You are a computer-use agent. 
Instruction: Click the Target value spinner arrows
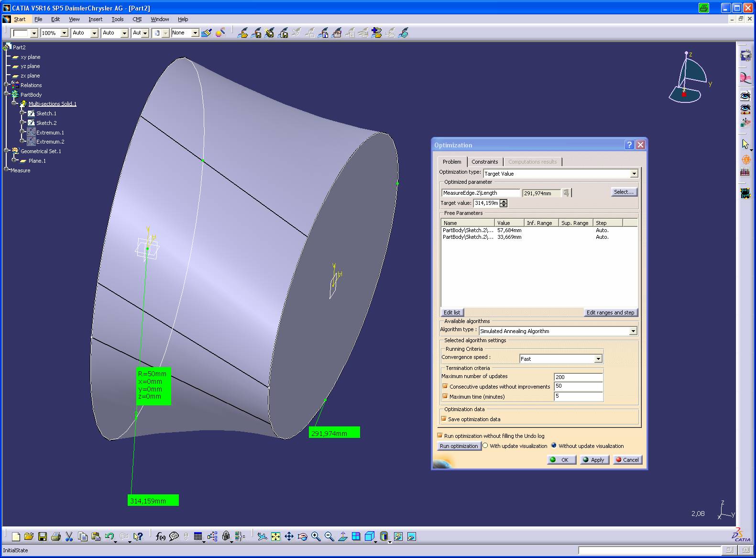(504, 203)
